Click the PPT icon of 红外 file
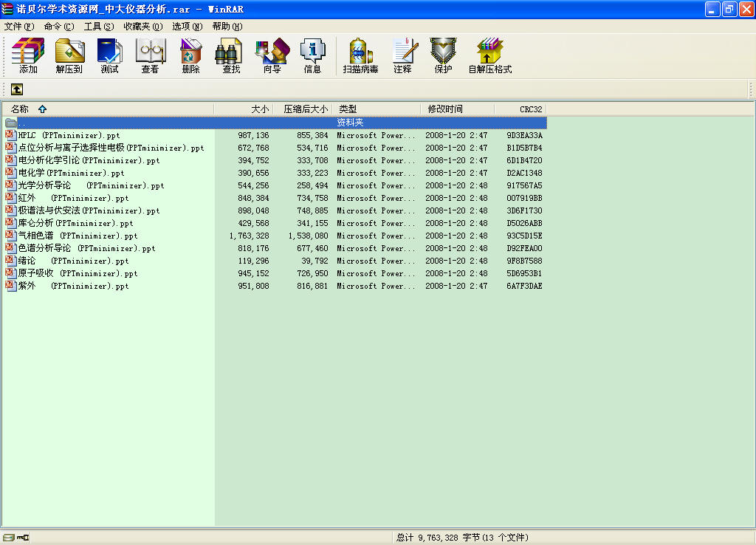Viewport: 756px width, 545px height. point(10,198)
